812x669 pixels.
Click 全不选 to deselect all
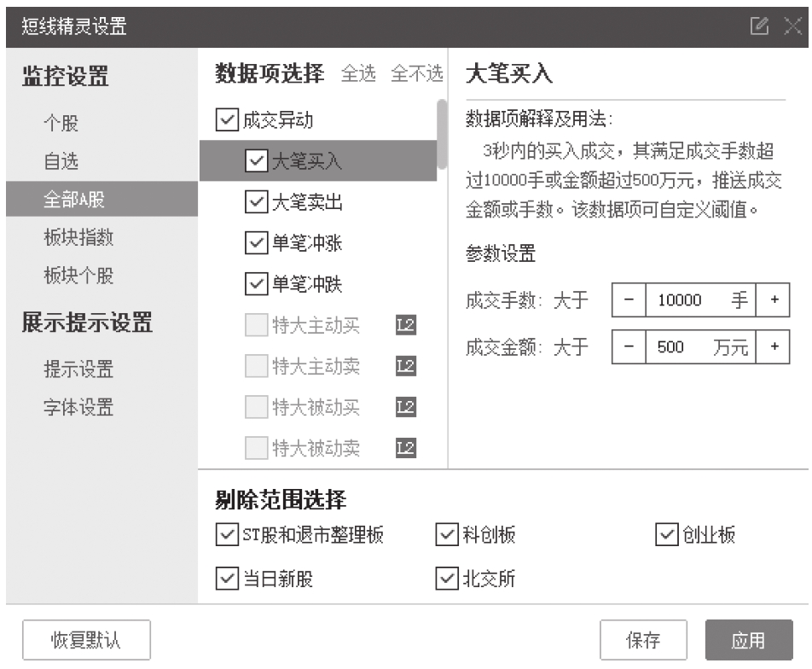[x=417, y=73]
